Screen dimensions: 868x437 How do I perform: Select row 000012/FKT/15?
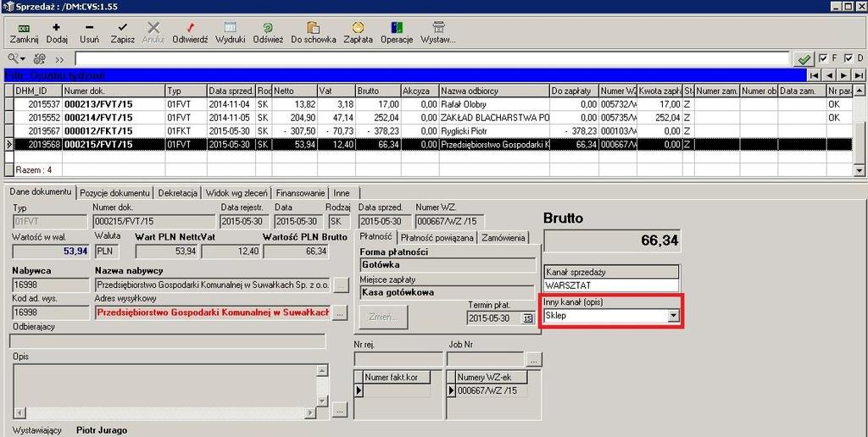click(x=429, y=131)
